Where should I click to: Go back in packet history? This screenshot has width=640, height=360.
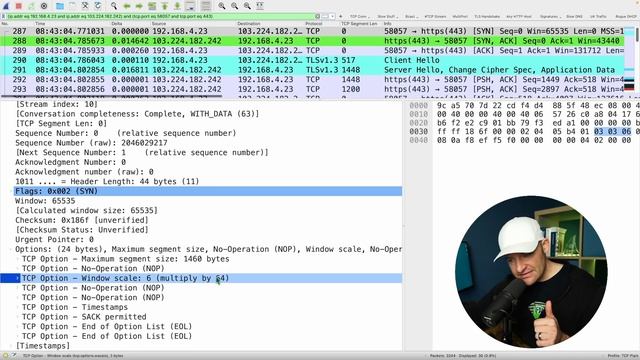[127, 6]
